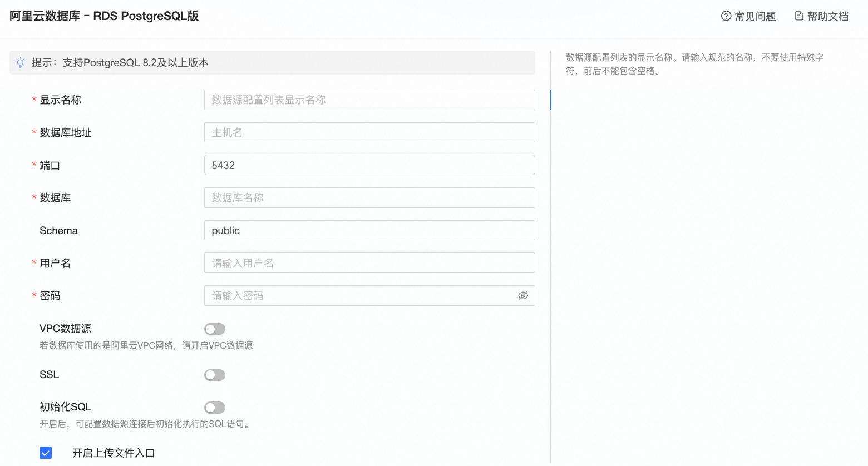Enable the VPC数据源 switch
The height and width of the screenshot is (466, 868).
215,329
